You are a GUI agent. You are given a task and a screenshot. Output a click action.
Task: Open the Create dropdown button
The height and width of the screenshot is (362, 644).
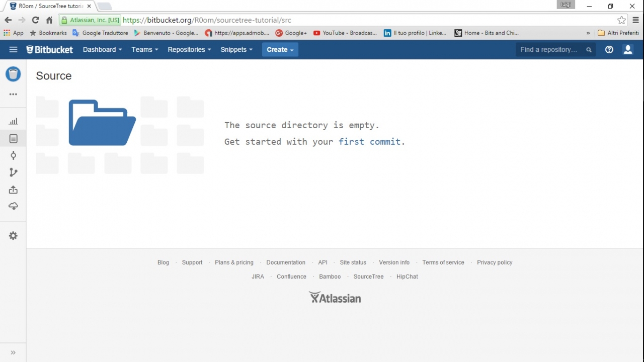(x=280, y=49)
